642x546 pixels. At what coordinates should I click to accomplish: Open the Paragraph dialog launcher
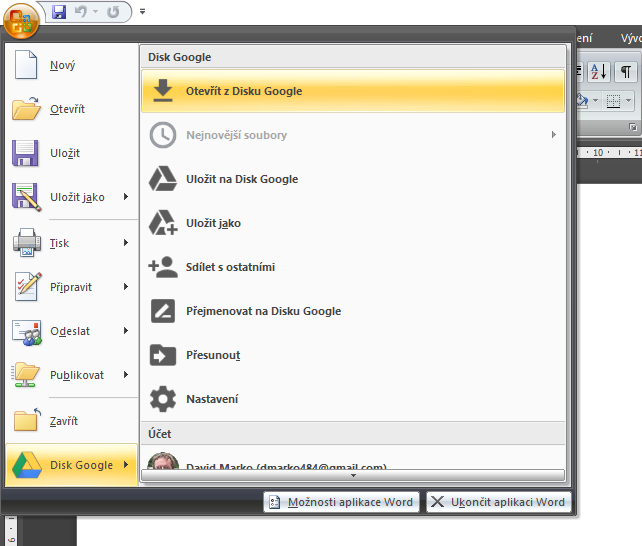[633, 127]
